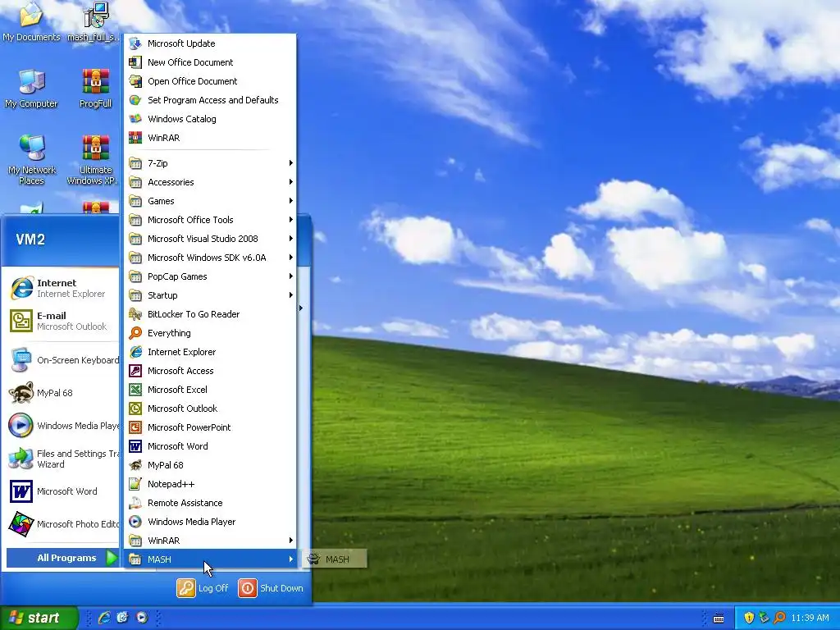Image resolution: width=840 pixels, height=630 pixels.
Task: Expand the Games submenu arrow
Action: point(291,201)
